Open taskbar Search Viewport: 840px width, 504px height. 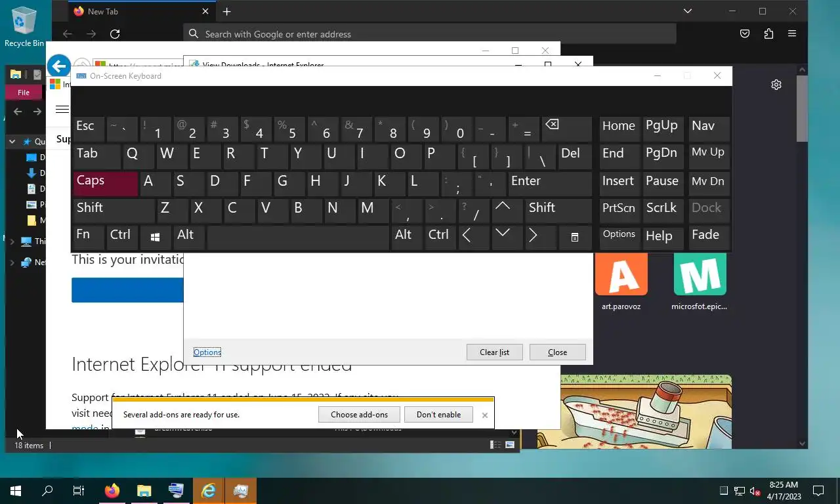tap(47, 490)
